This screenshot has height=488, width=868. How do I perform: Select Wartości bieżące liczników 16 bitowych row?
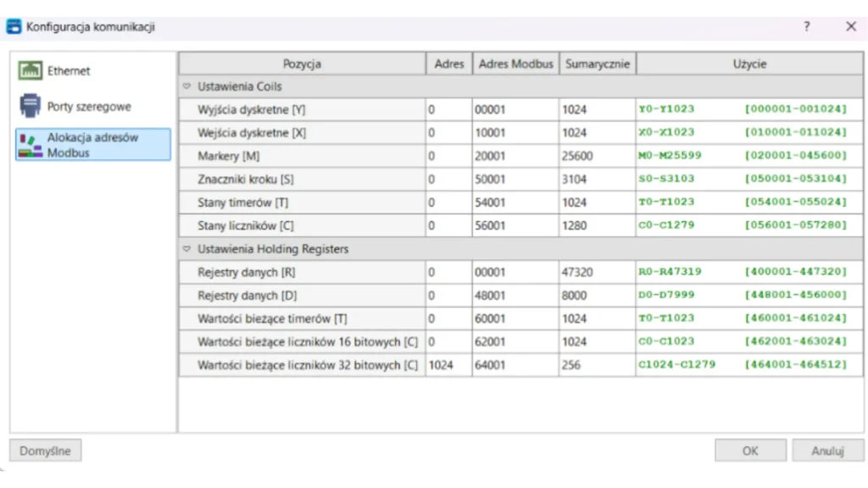click(x=521, y=342)
